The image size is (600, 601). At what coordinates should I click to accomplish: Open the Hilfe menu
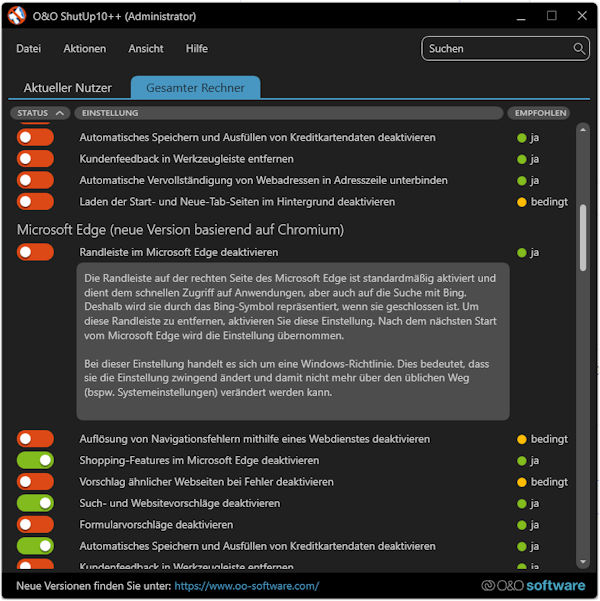197,49
